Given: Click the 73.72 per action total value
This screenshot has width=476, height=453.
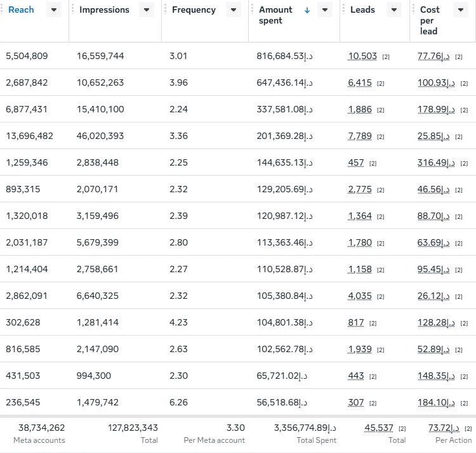Looking at the screenshot, I should tap(444, 428).
